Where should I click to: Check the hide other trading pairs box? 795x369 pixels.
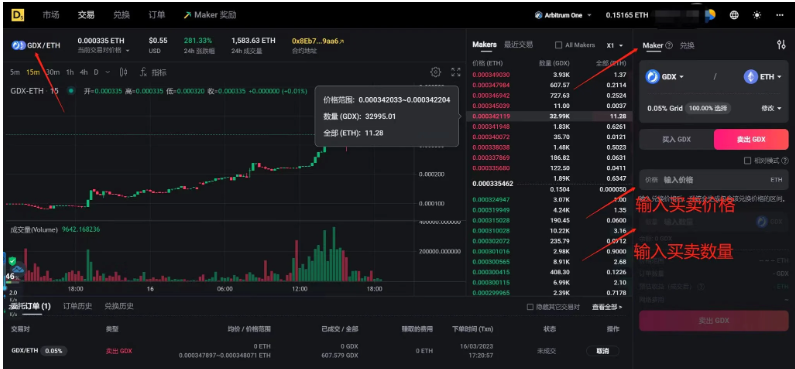click(x=530, y=307)
